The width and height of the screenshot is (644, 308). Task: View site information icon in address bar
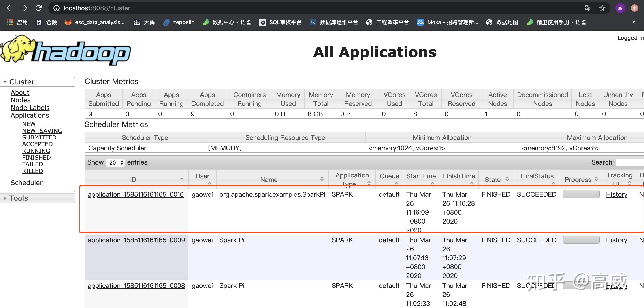coord(57,8)
